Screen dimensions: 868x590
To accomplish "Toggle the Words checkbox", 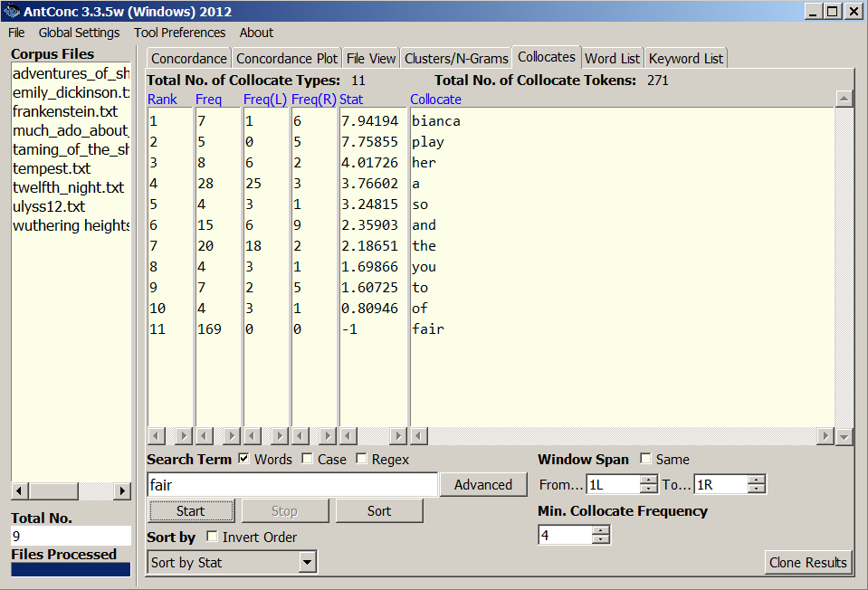I will coord(244,459).
